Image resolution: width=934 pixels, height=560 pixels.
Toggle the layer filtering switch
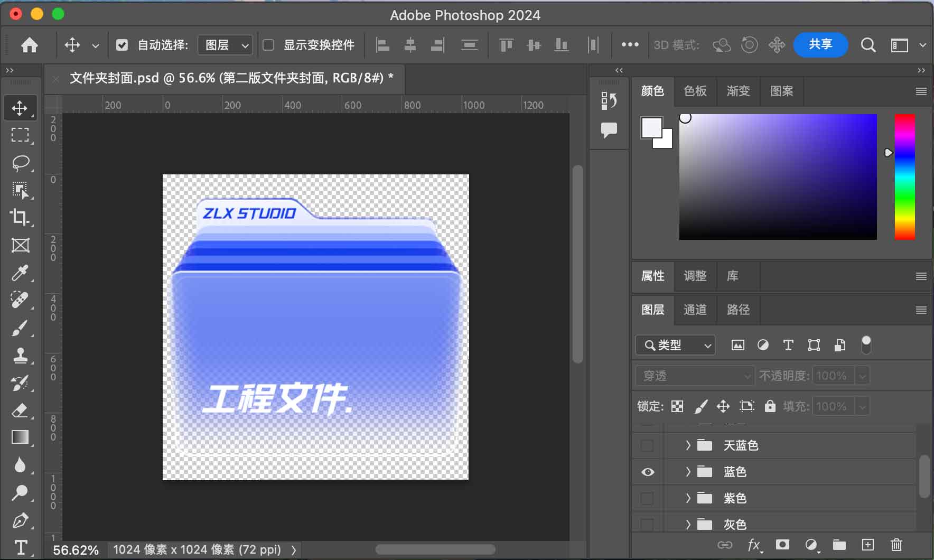coord(866,345)
